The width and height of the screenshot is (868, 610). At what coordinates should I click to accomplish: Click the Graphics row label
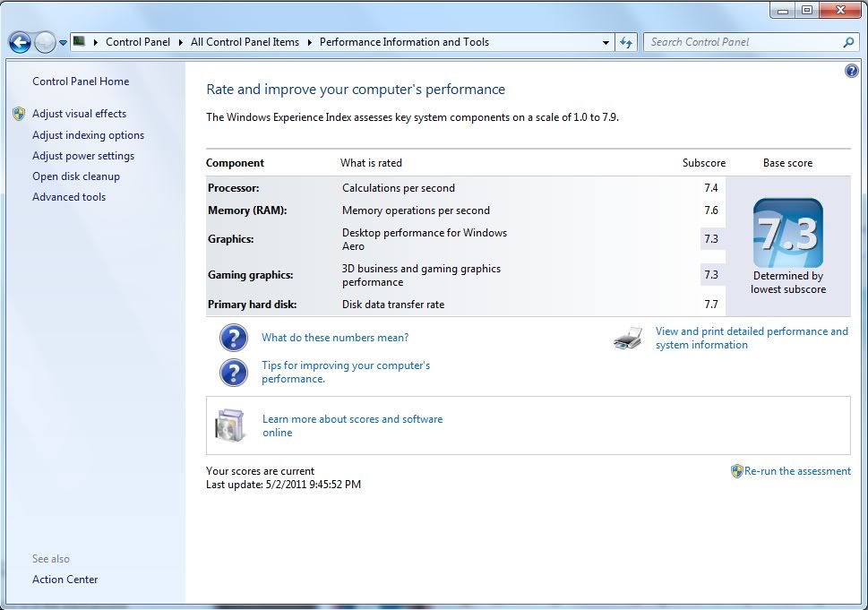[x=231, y=239]
